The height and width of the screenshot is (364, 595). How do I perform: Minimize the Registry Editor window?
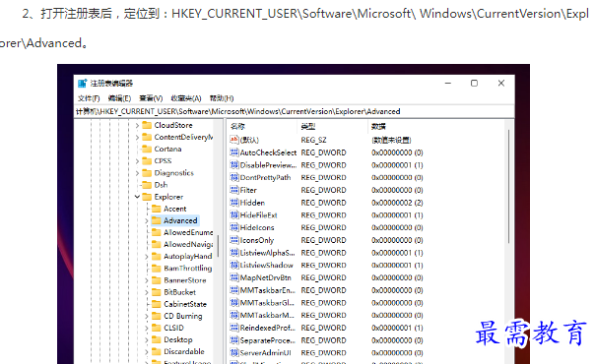448,83
